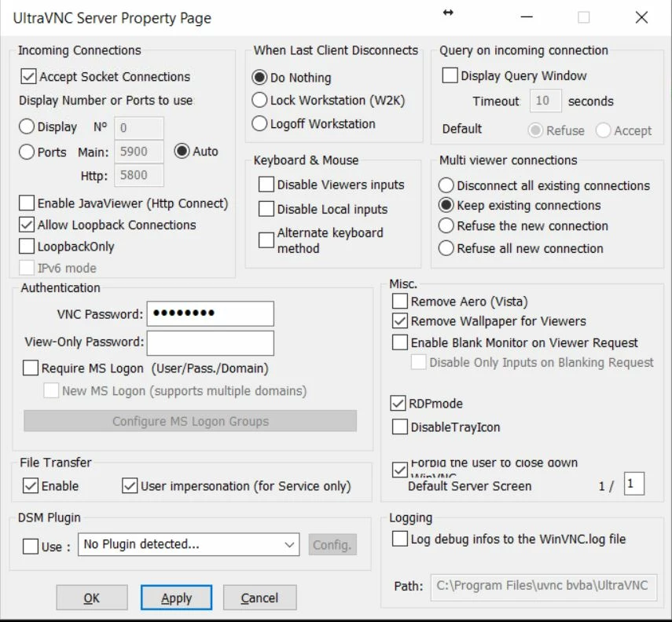Click the View-Only Password field
Screen dimensions: 672x622
pyautogui.click(x=210, y=342)
